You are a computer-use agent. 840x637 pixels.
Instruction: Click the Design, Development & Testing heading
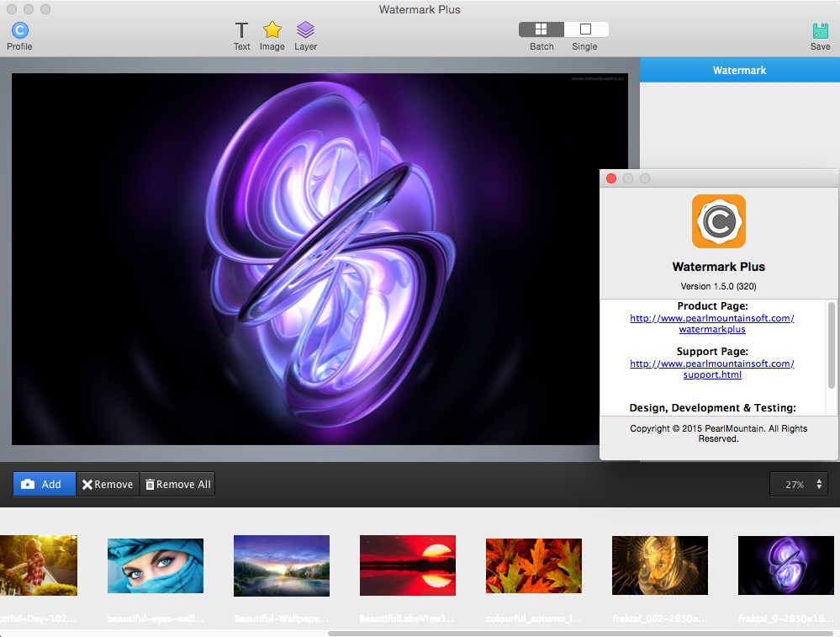click(712, 408)
